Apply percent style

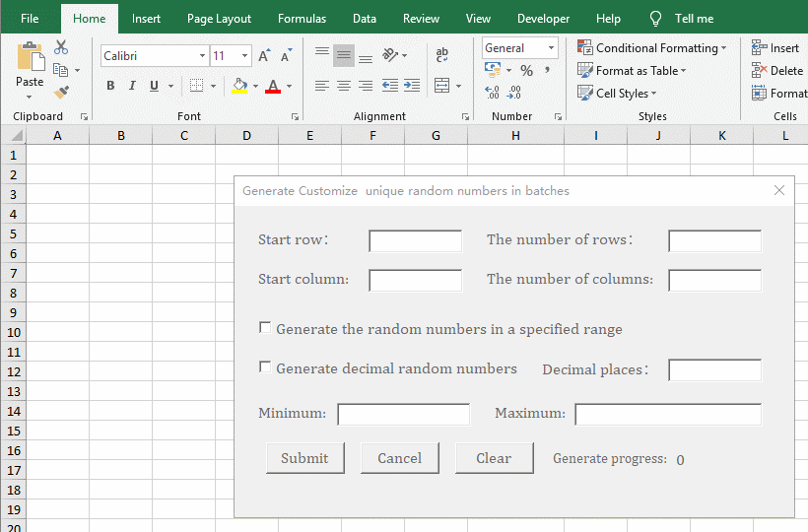click(526, 70)
